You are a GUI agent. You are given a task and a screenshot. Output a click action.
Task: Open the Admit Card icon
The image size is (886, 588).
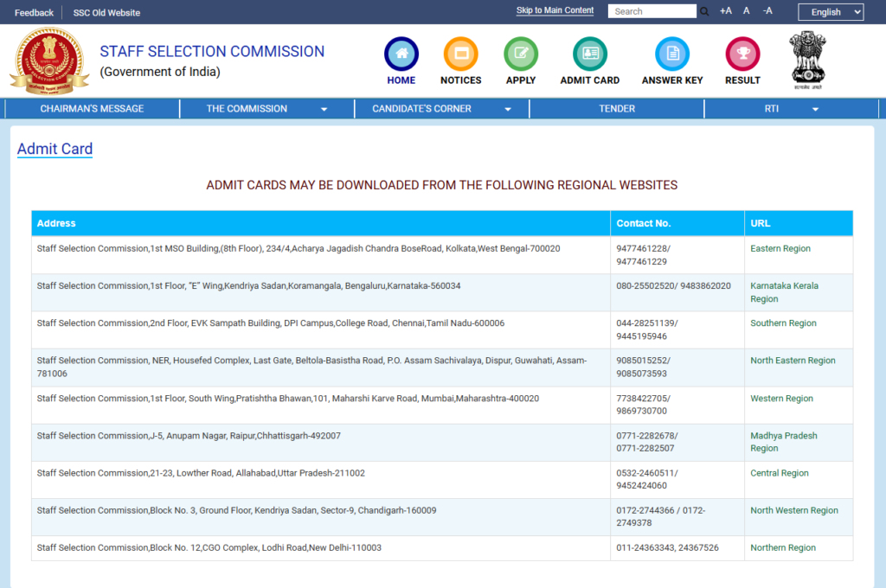pos(590,54)
